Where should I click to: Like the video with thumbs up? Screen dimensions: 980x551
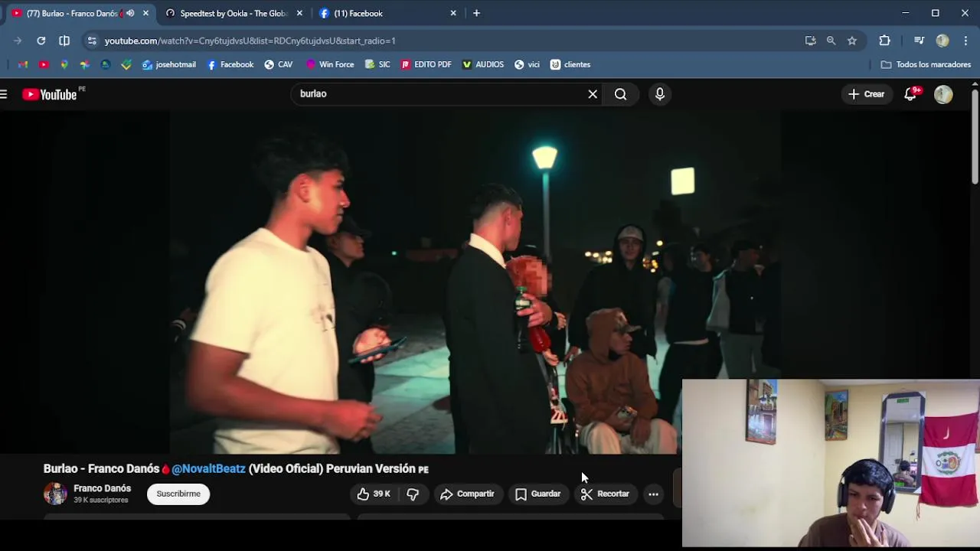pyautogui.click(x=374, y=494)
